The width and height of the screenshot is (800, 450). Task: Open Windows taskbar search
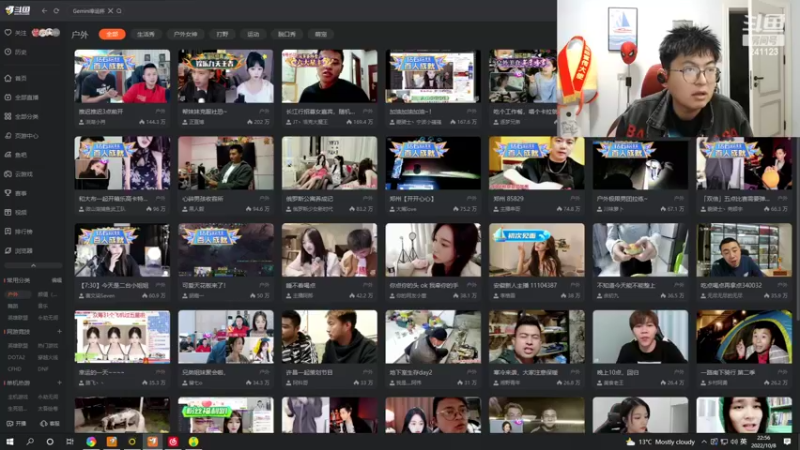[x=30, y=441]
